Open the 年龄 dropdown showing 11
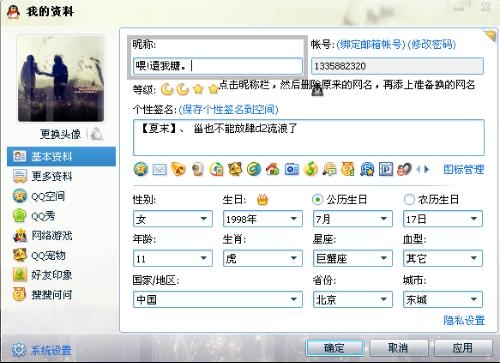500x363 pixels. [173, 258]
